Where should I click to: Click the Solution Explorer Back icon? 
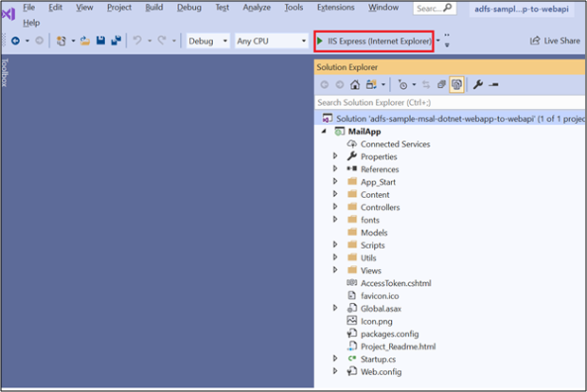click(x=325, y=85)
